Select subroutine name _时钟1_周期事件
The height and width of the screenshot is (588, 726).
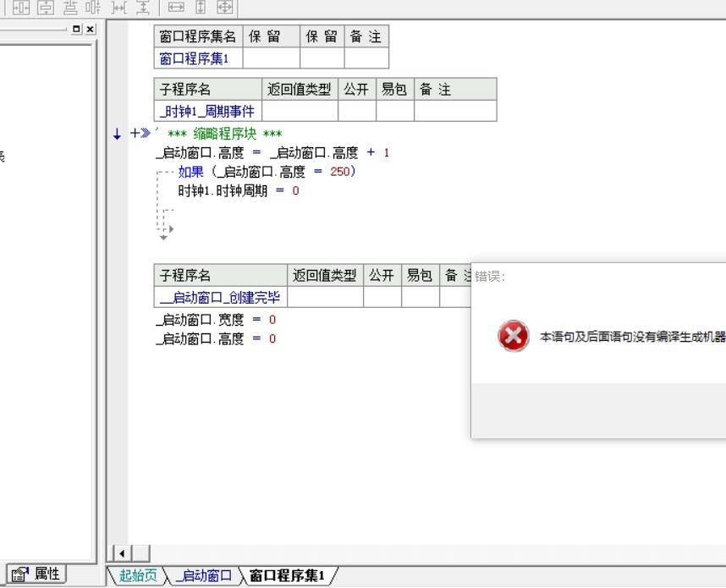click(x=208, y=111)
